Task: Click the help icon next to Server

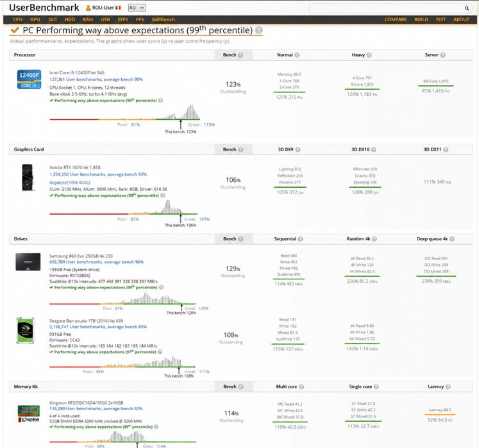Action: tap(443, 55)
